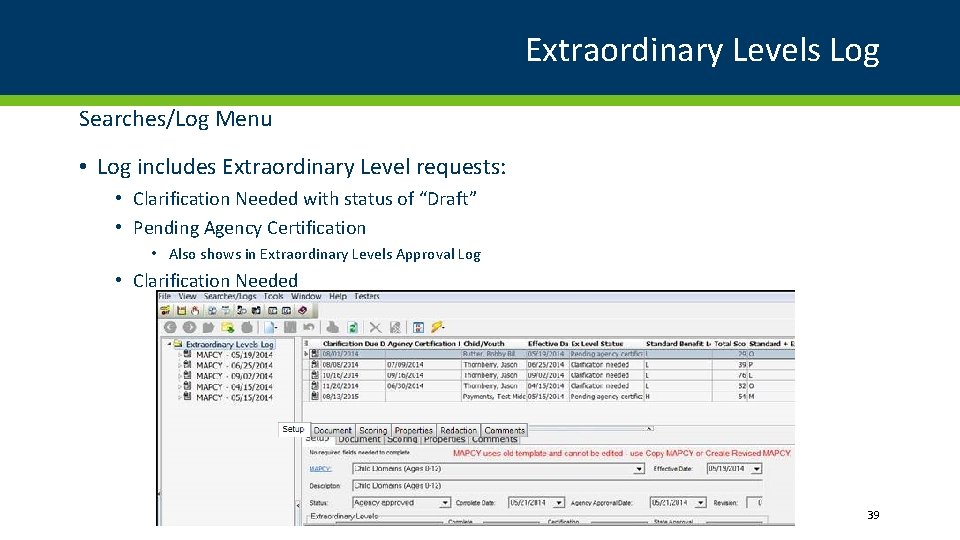Click the blue MAPCY hyperlink label
Screen dimensions: 960x540
coord(320,469)
